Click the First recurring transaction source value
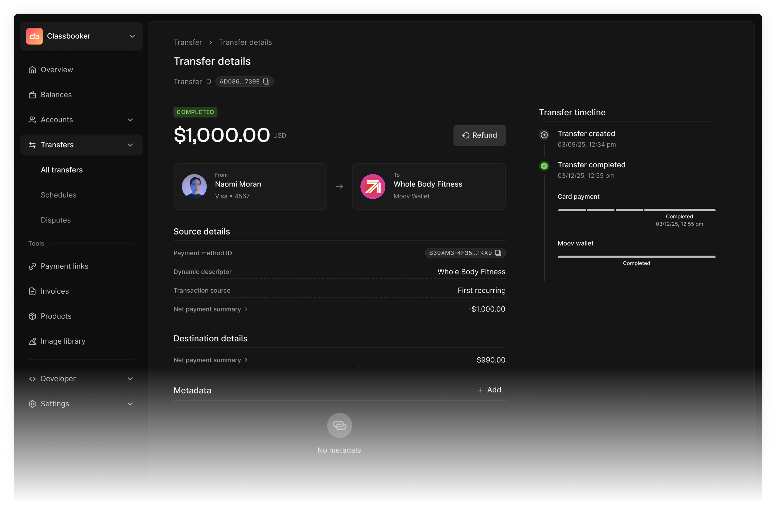Screen dimensions: 776x532 tap(481, 290)
